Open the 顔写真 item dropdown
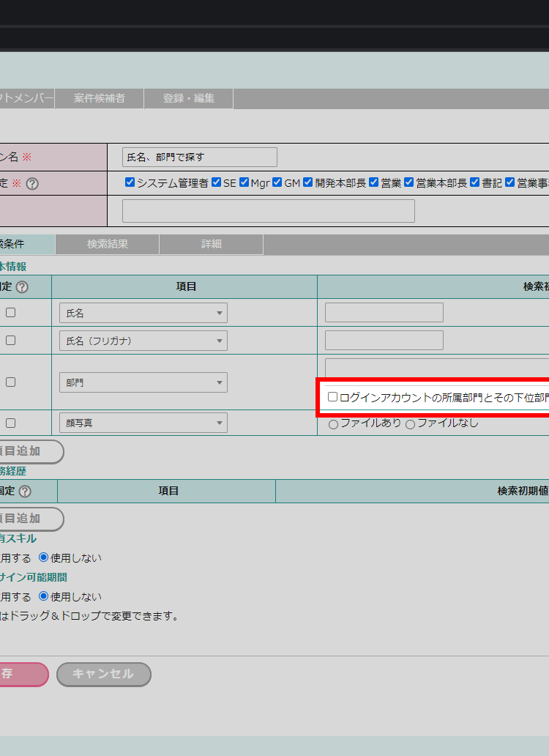This screenshot has width=549, height=756. [x=143, y=423]
